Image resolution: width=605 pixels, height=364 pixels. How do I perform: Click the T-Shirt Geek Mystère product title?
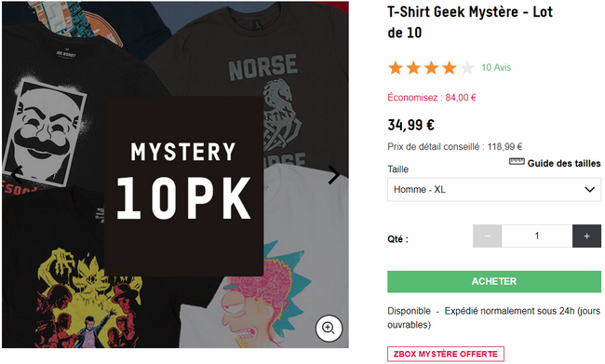click(470, 22)
